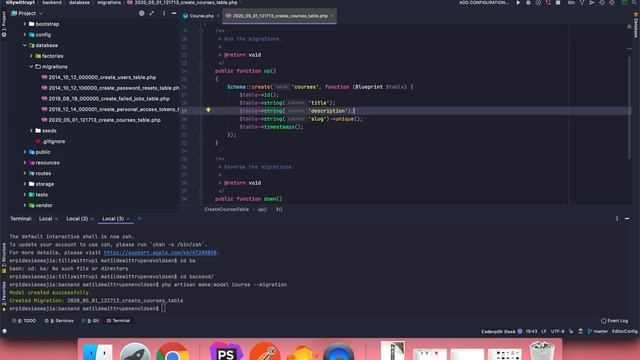Click the red phone listen-for-debug icon

[548, 2]
